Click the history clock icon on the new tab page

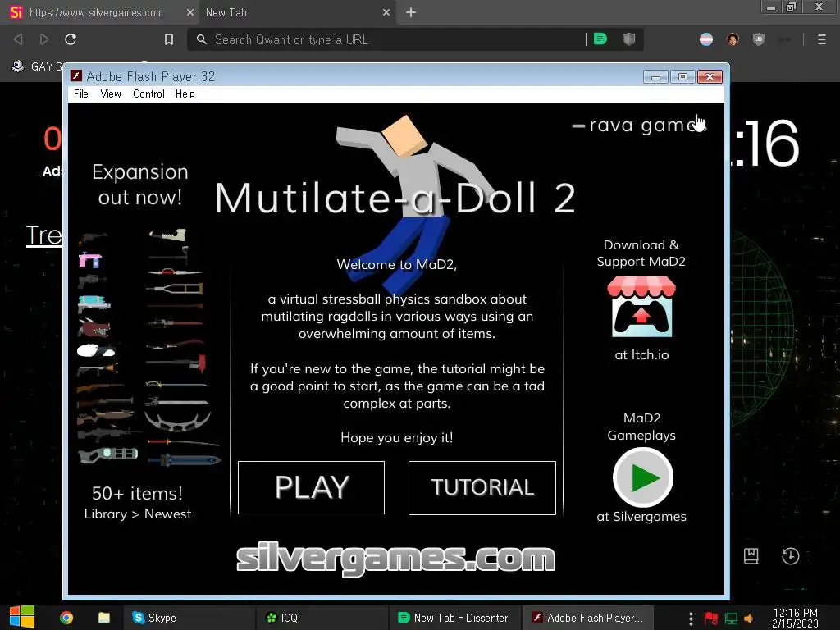click(791, 556)
